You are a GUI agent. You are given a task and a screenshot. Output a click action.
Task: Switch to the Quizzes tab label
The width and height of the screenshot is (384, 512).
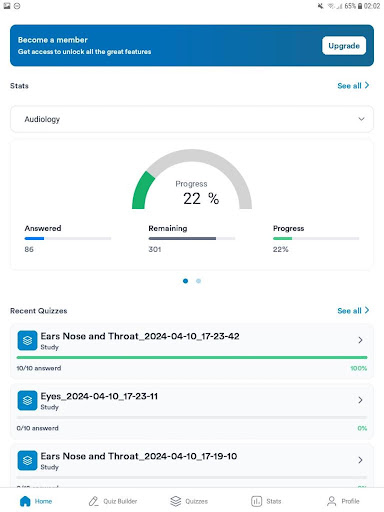[196, 501]
